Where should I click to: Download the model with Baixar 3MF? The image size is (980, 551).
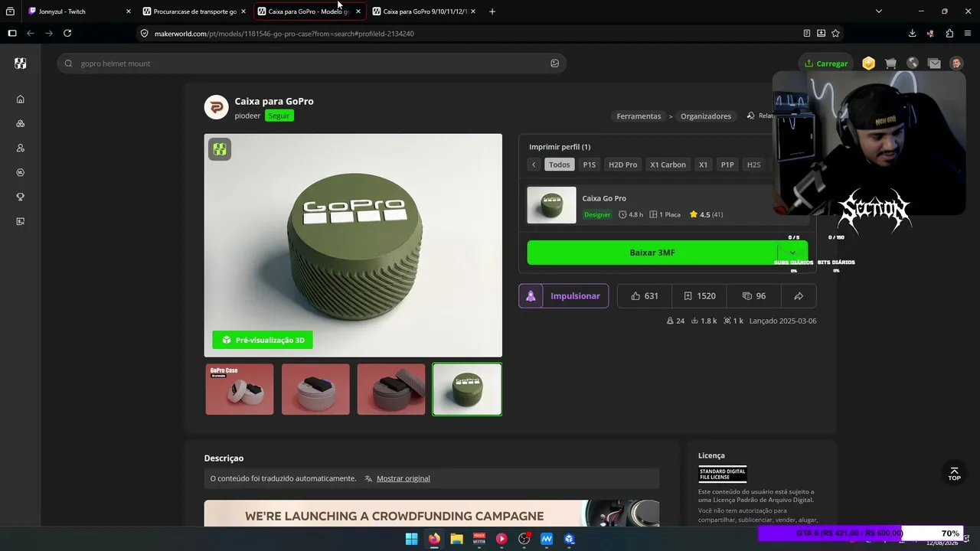[x=652, y=253]
